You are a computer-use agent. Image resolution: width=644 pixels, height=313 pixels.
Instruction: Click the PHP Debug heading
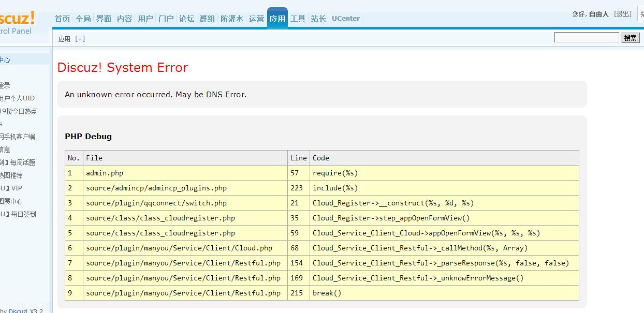pyautogui.click(x=88, y=137)
